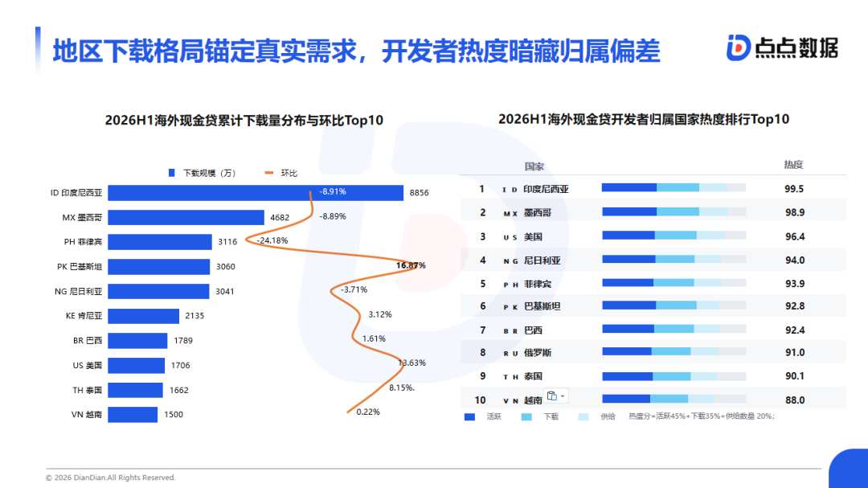The width and height of the screenshot is (868, 488).
Task: Click the orange 环比 legend line marker
Action: [x=269, y=173]
